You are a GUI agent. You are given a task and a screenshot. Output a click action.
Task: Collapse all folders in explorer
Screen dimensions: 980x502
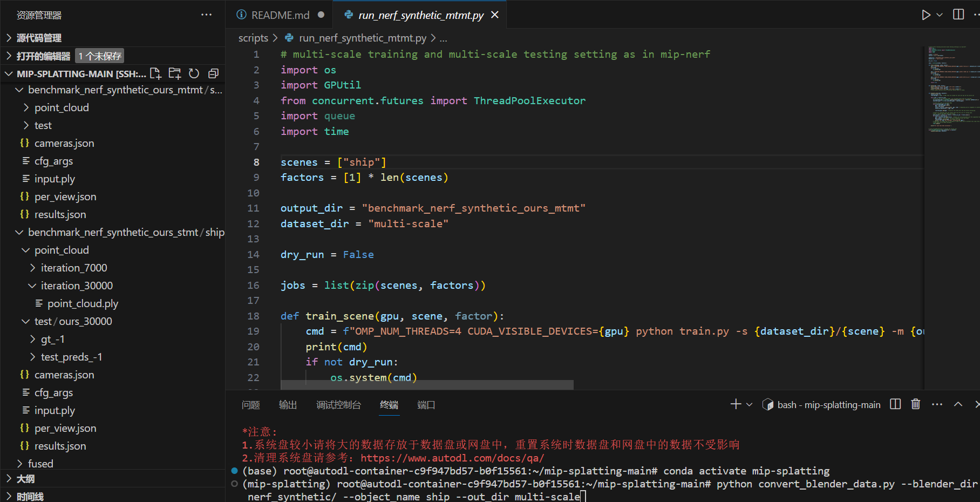pyautogui.click(x=214, y=73)
